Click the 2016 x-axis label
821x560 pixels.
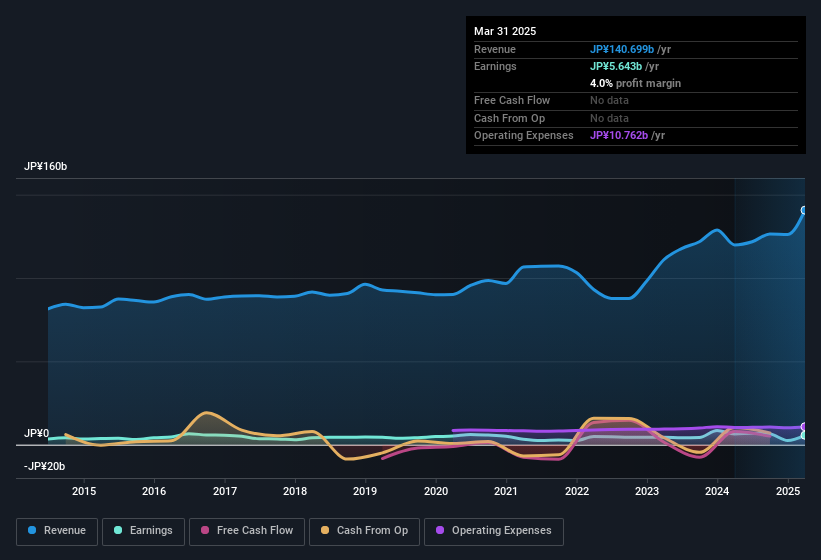[x=154, y=491]
